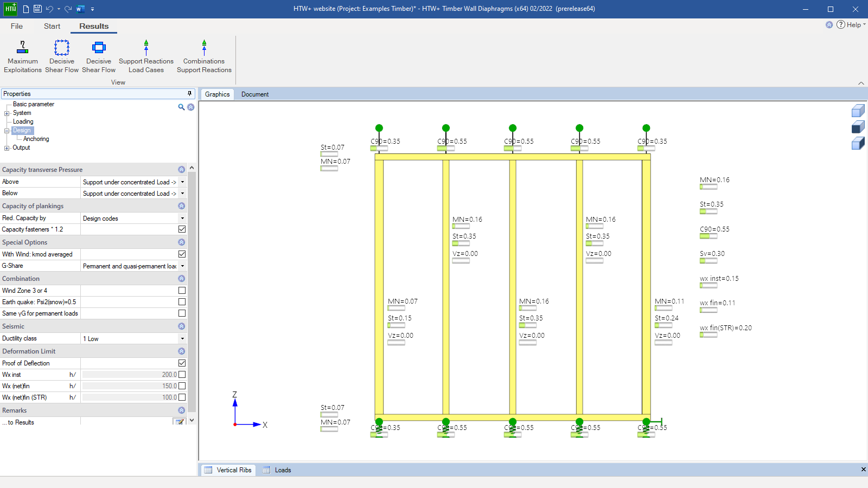This screenshot has width=868, height=488.
Task: Redo the last undone action
Action: point(68,9)
